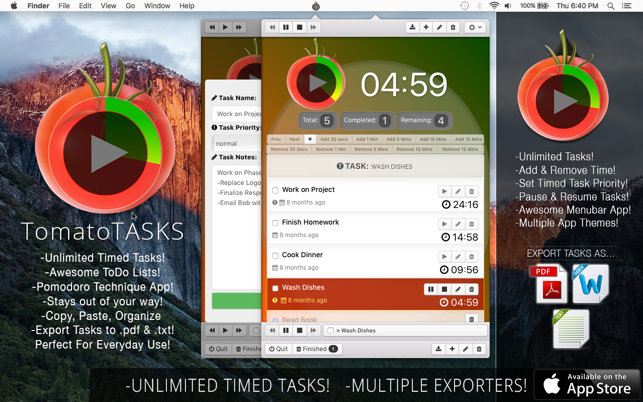Remove 30 Secs from the timer
Image resolution: width=643 pixels, height=402 pixels.
pos(289,149)
